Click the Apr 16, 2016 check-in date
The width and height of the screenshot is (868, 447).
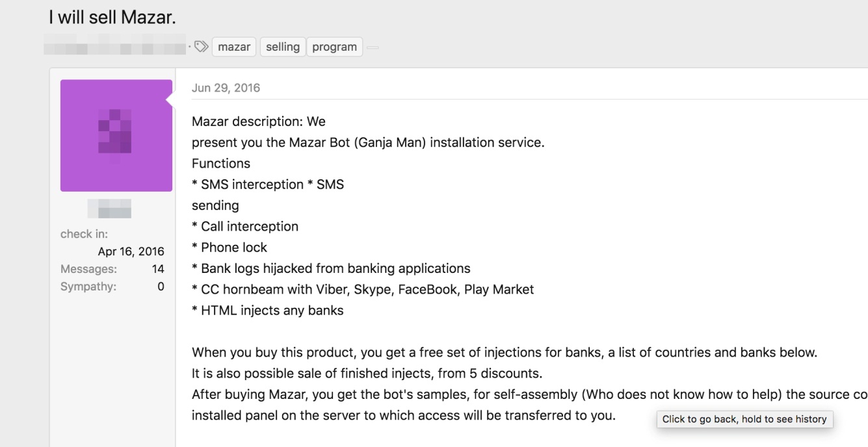[x=131, y=251]
